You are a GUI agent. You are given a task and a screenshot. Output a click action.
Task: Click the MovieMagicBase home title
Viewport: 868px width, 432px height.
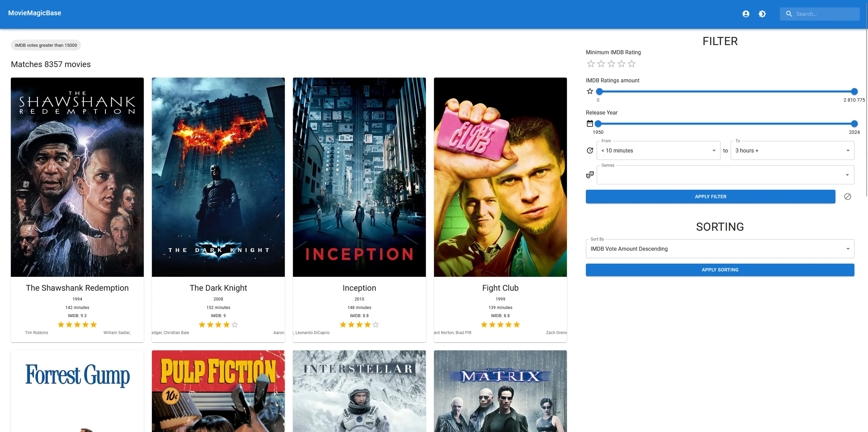pyautogui.click(x=35, y=13)
